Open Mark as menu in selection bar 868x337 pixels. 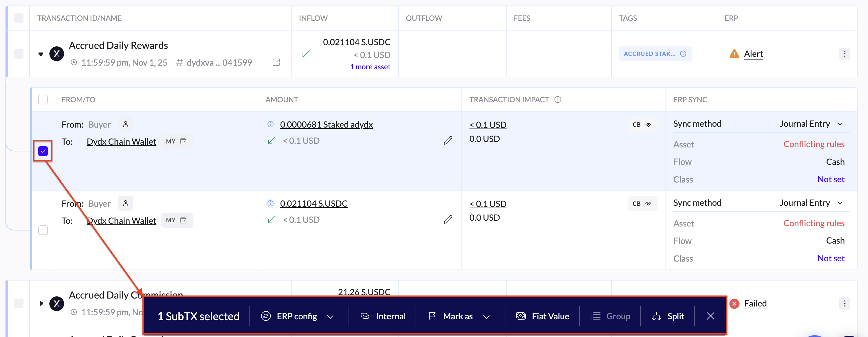click(459, 316)
